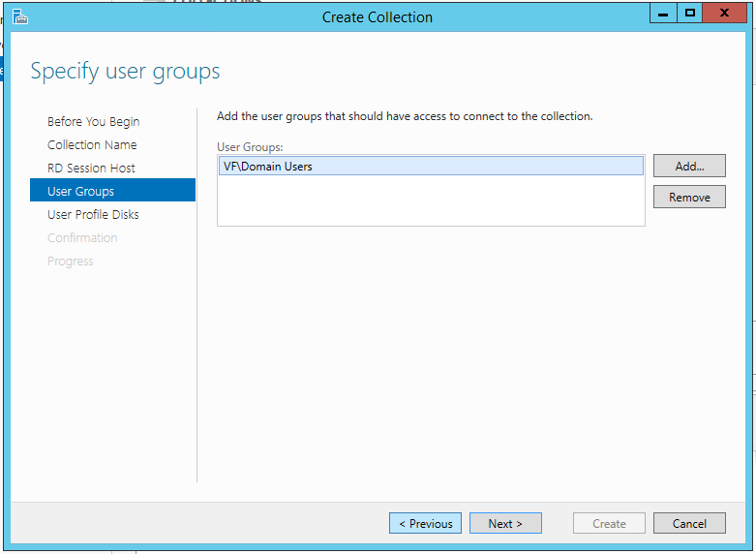Click the greyed-out Progress step
This screenshot has width=756, height=554.
click(x=70, y=262)
